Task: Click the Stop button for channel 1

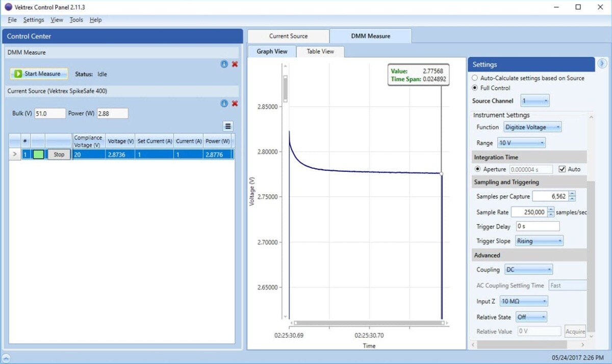Action: [x=59, y=154]
